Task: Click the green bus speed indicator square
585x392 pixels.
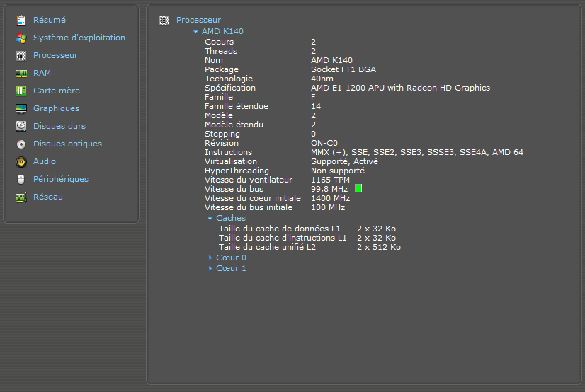Action: click(358, 188)
